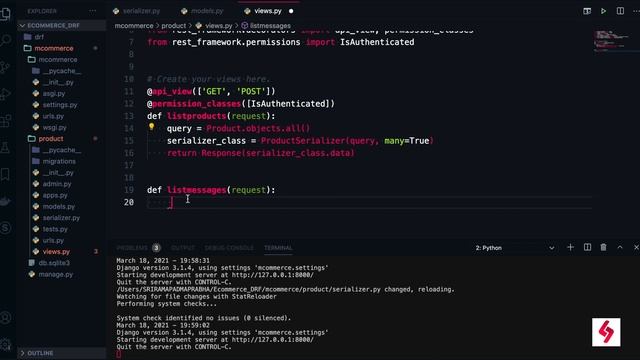The width and height of the screenshot is (640, 360).
Task: Open views.py in the file tree
Action: pos(56,252)
